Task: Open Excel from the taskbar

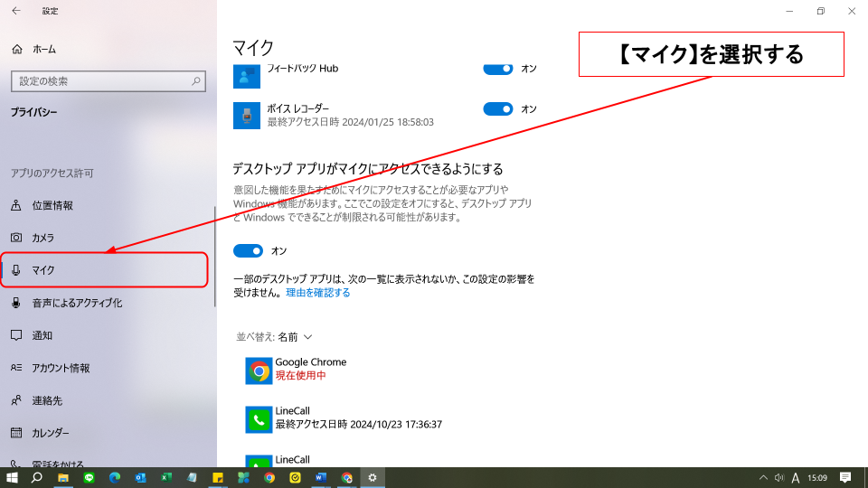Action: (166, 477)
